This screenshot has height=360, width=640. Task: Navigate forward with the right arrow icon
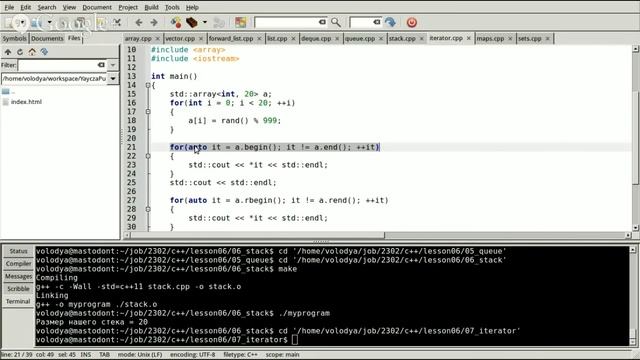pyautogui.click(x=154, y=22)
